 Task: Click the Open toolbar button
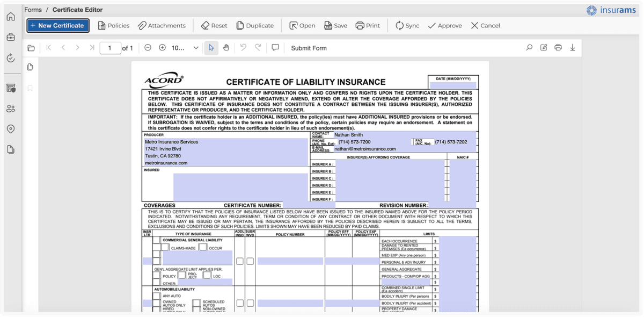pos(302,25)
